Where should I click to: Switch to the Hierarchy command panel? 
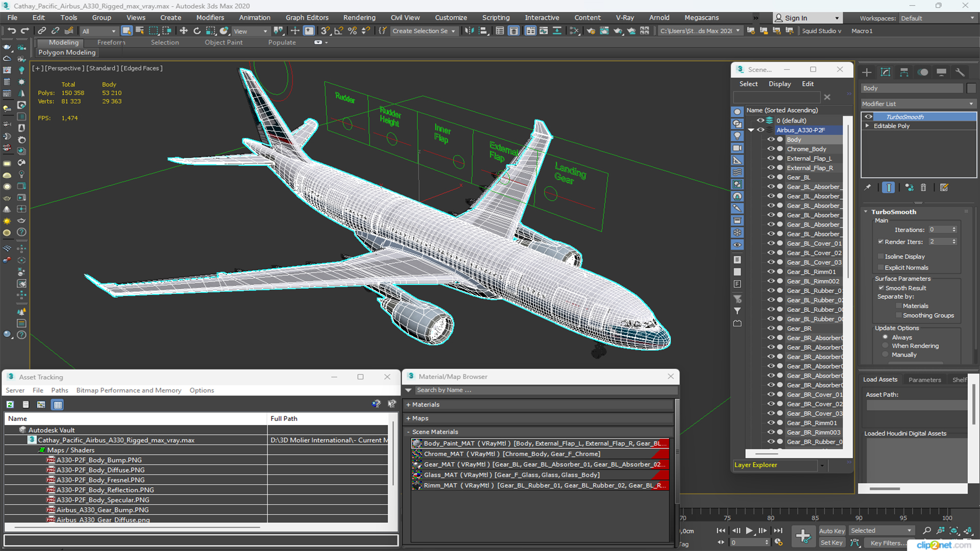click(x=904, y=72)
